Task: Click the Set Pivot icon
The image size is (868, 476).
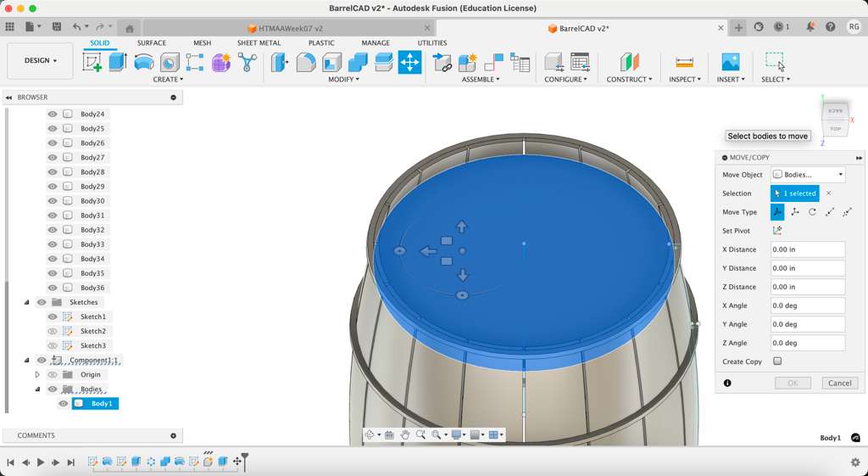Action: click(x=777, y=231)
